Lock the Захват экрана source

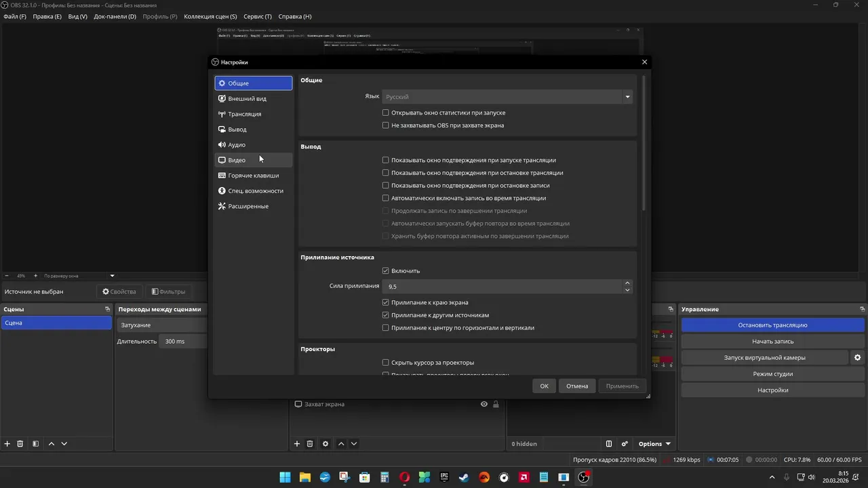(496, 404)
